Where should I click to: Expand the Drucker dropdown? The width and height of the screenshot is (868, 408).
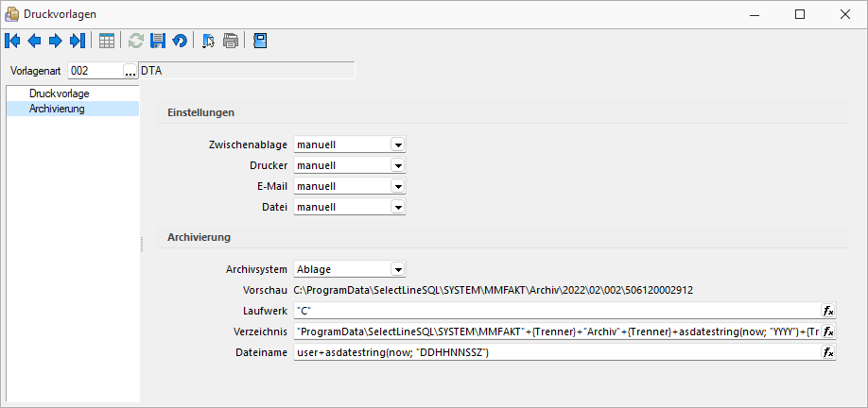point(397,165)
